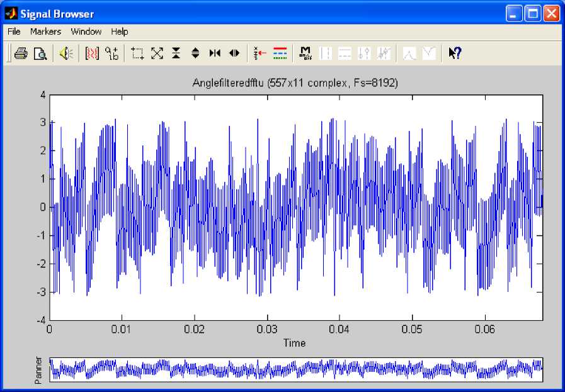Click the What's This help icon

click(x=455, y=54)
